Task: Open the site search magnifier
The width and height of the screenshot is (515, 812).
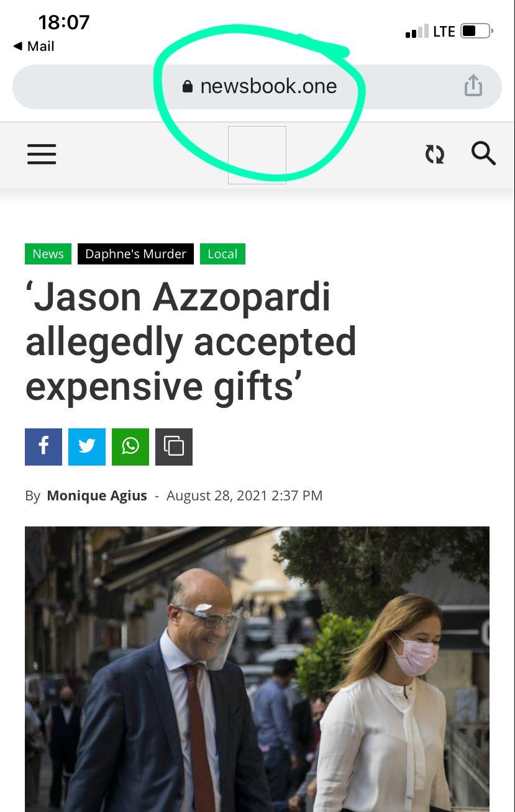Action: (x=483, y=153)
